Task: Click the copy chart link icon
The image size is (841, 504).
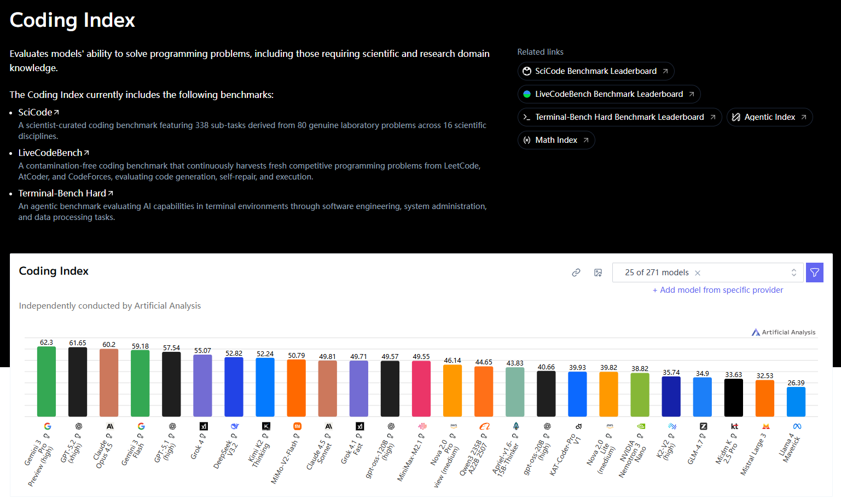Action: click(576, 273)
